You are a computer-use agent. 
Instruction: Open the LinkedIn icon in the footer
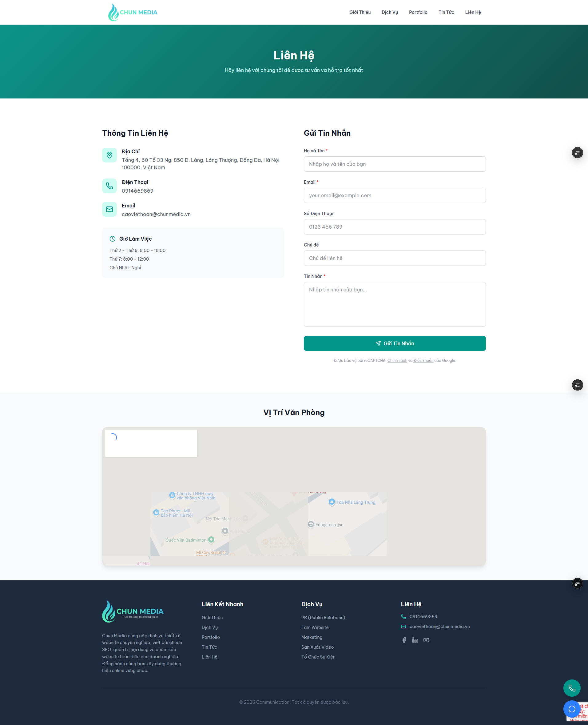415,640
